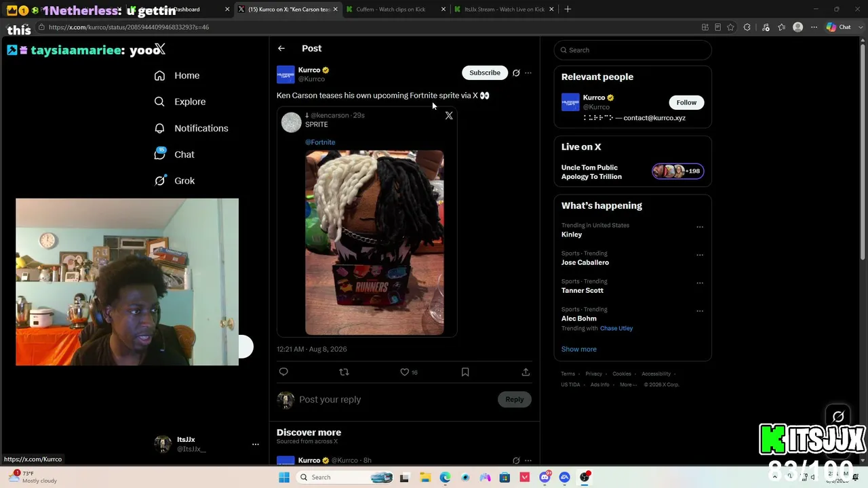
Task: Click the Kurrco avatar in Relevant people
Action: [570, 102]
